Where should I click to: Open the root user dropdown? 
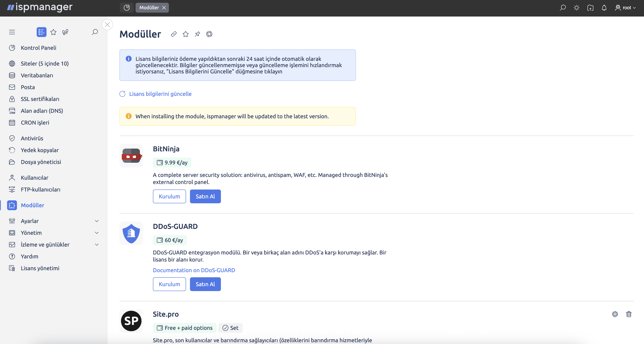[625, 8]
